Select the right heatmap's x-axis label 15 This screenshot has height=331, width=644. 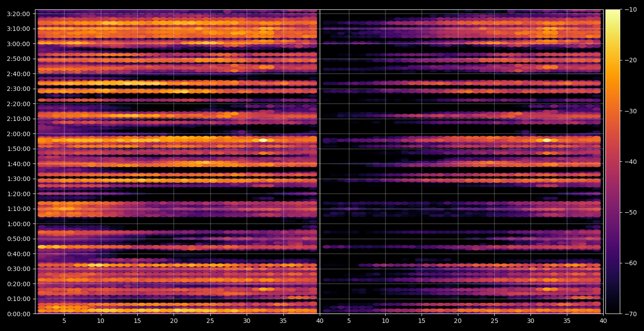click(421, 321)
